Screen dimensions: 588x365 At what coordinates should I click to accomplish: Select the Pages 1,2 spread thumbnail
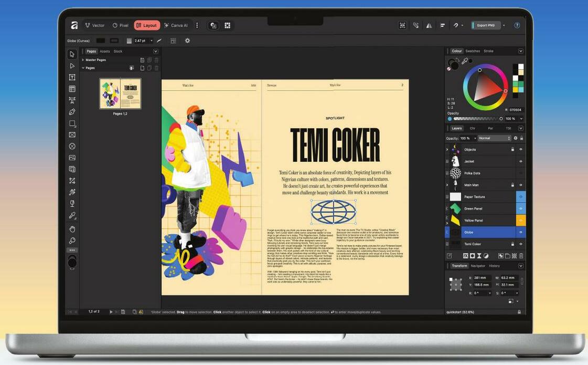pyautogui.click(x=120, y=93)
